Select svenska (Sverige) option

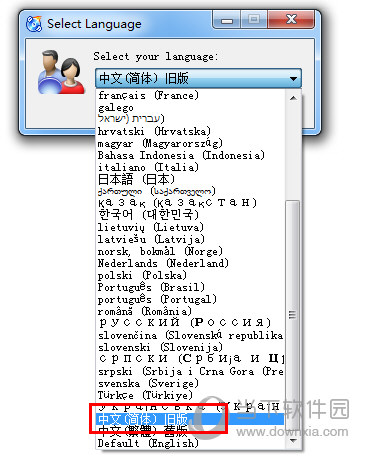click(x=191, y=383)
